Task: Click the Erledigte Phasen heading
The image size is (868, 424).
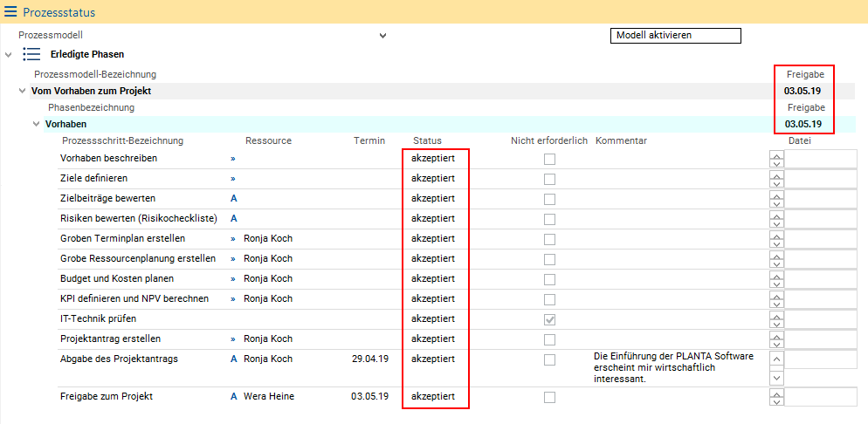Action: (x=87, y=54)
